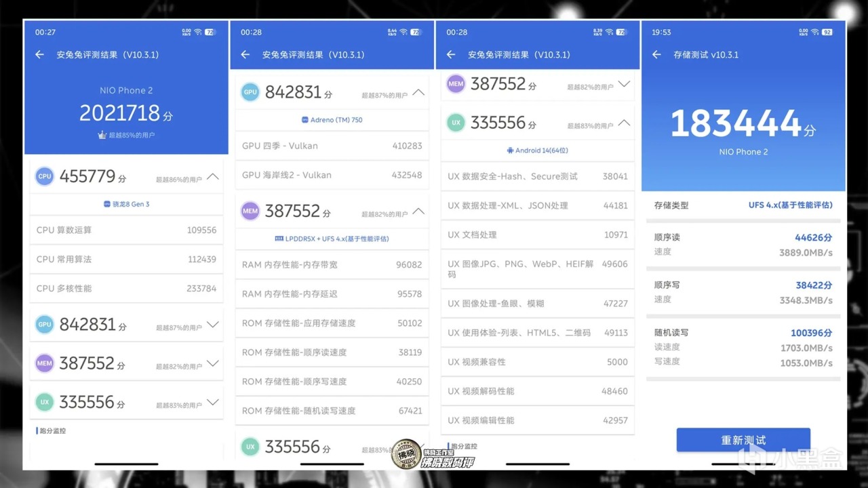
Task: Tap the 183444分 storage total score
Action: click(x=743, y=124)
